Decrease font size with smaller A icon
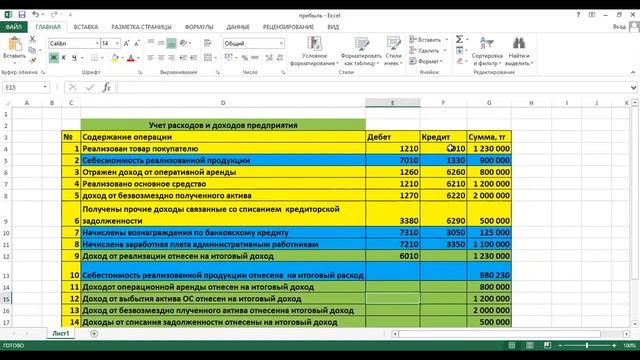The width and height of the screenshot is (640, 360). [x=137, y=43]
